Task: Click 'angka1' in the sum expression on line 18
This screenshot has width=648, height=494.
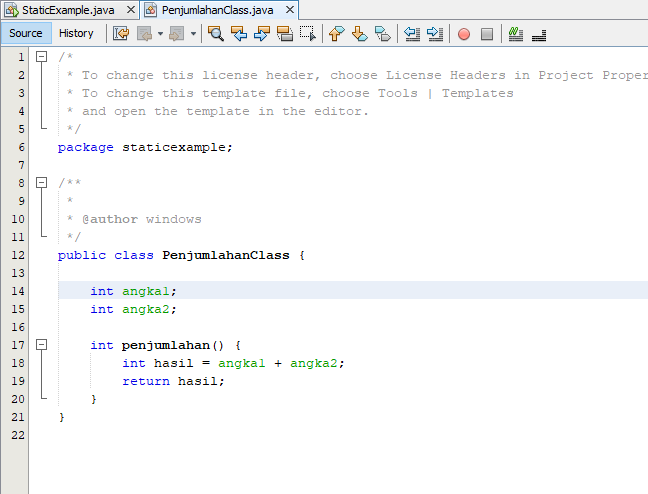Action: tap(242, 363)
